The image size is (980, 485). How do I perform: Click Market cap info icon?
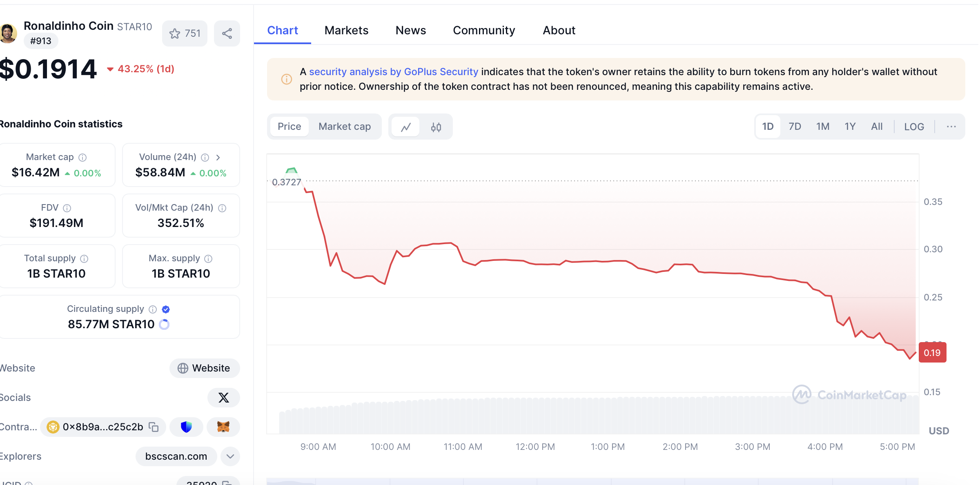[82, 158]
